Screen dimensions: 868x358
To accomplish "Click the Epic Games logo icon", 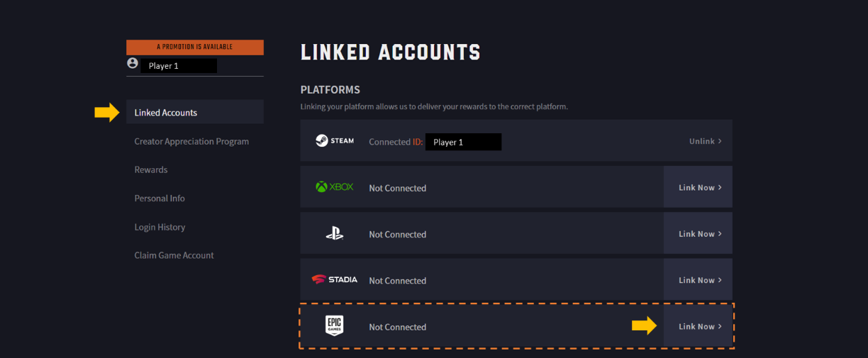I will click(x=334, y=326).
